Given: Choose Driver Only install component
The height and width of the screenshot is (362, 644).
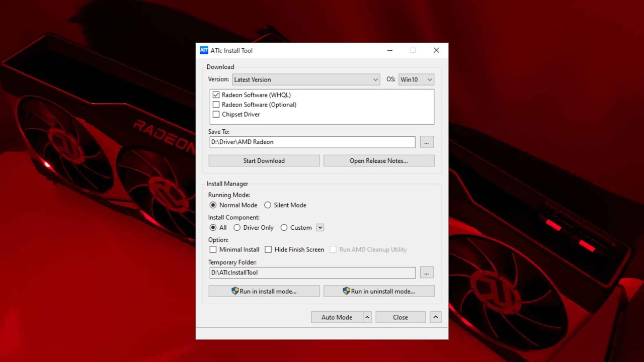Looking at the screenshot, I should [237, 228].
